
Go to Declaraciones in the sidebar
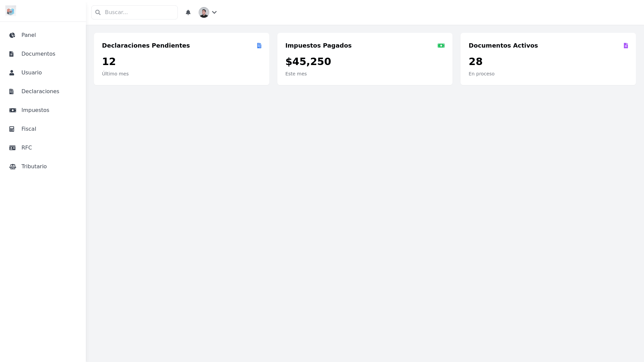[40, 92]
